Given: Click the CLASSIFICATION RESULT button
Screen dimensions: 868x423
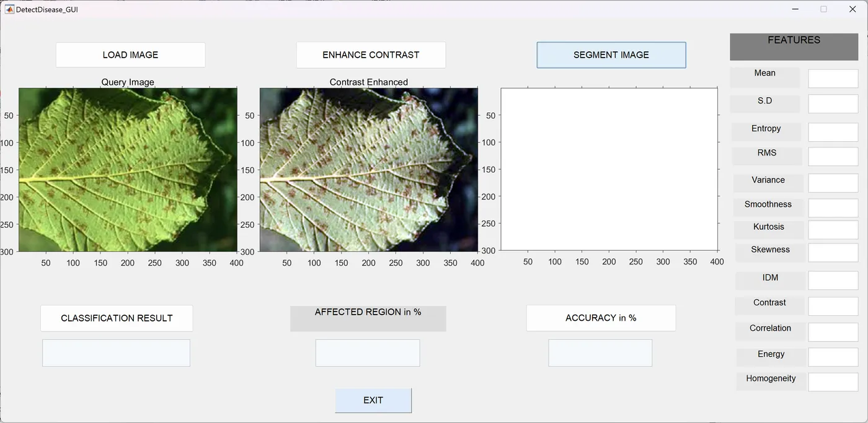Looking at the screenshot, I should coord(117,318).
